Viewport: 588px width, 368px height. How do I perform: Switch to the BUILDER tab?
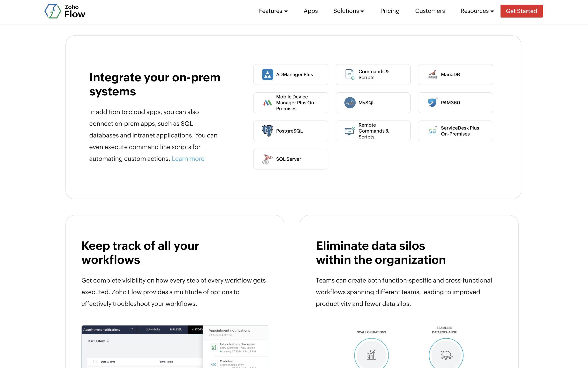(176, 329)
